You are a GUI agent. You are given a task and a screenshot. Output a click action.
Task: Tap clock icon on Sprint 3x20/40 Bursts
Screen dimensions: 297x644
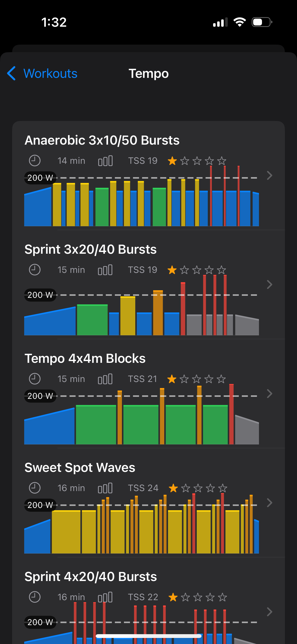point(35,270)
